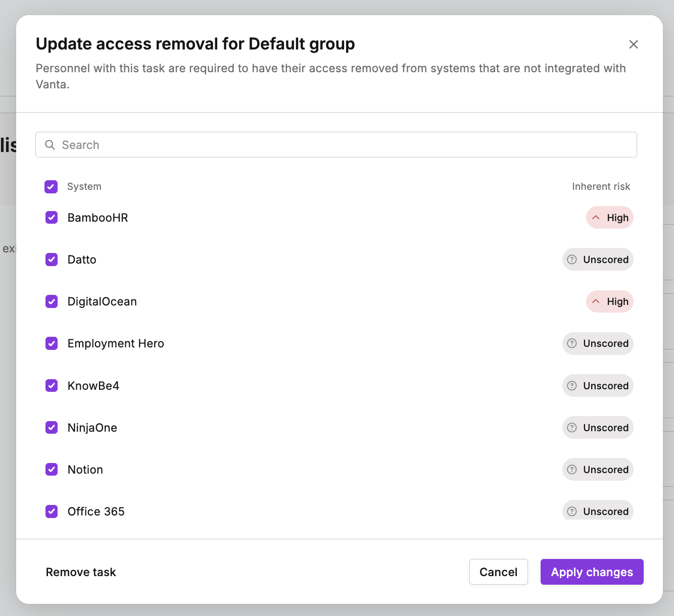Select the DigitalOcean system name
674x616 pixels.
[x=102, y=301]
